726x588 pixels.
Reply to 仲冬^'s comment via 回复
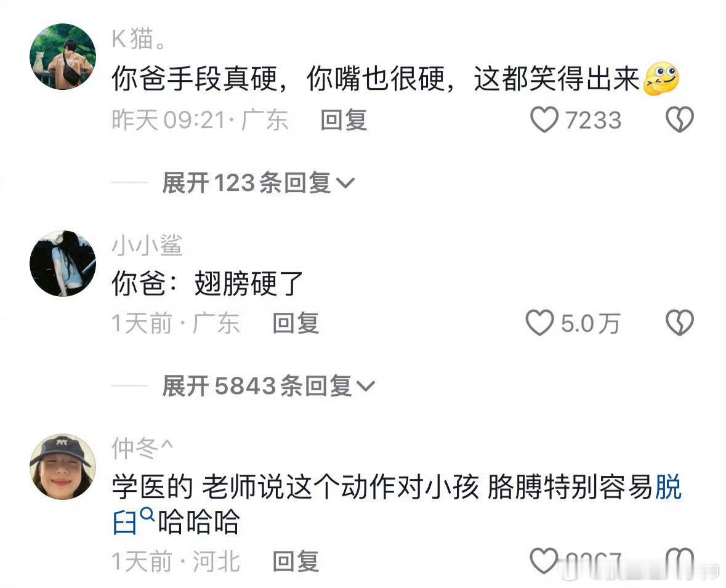tap(296, 562)
